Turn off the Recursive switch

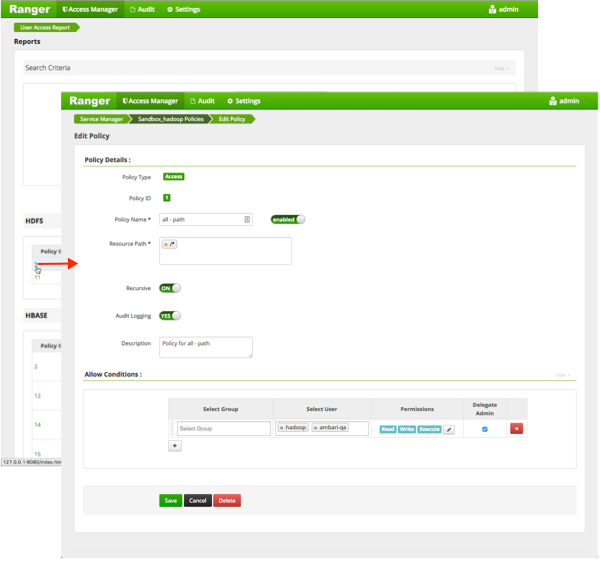tap(170, 288)
